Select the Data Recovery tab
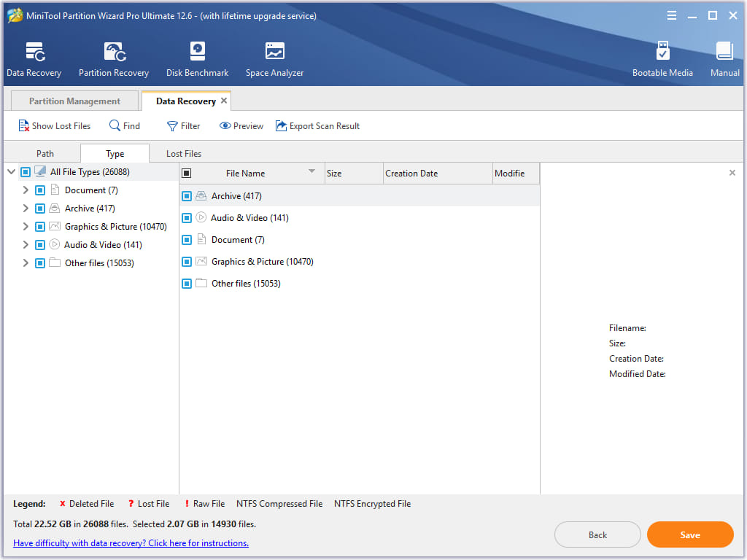 (186, 101)
